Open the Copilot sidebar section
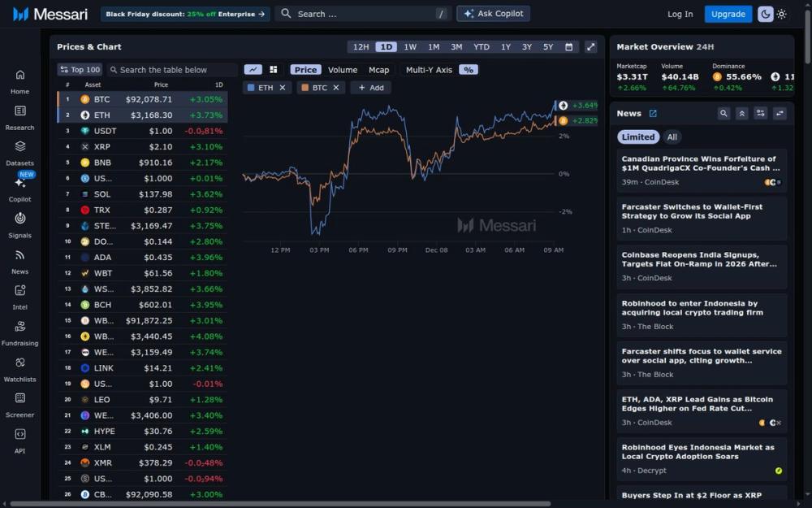 (x=19, y=189)
